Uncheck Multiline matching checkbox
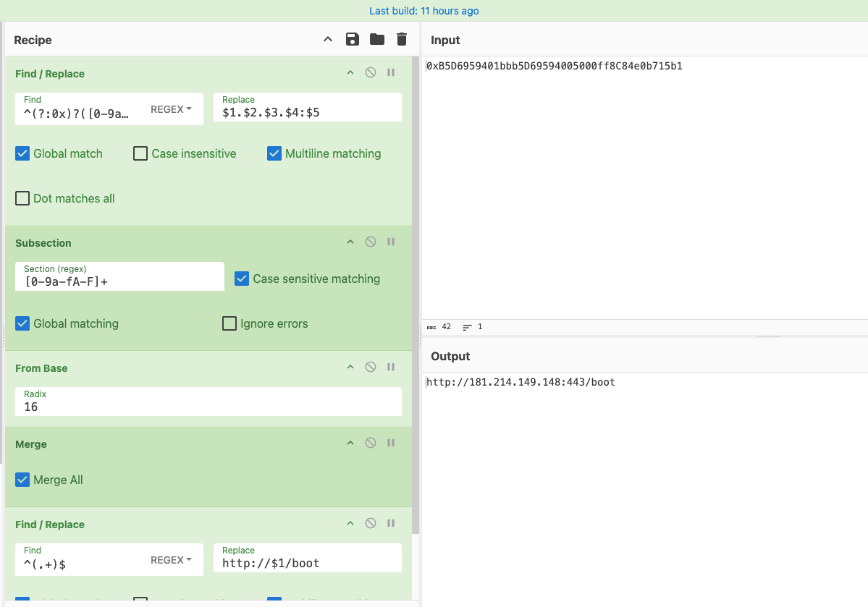Image resolution: width=868 pixels, height=607 pixels. pyautogui.click(x=274, y=153)
